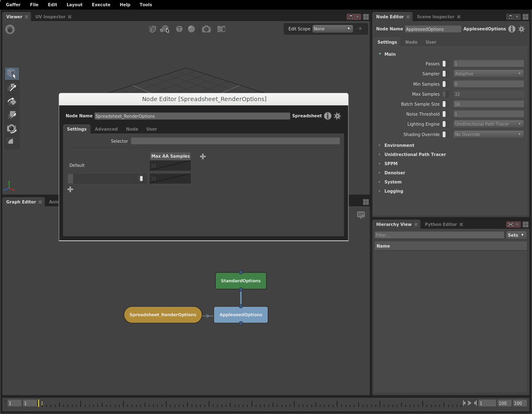
Task: Open the Execute menu
Action: click(101, 5)
